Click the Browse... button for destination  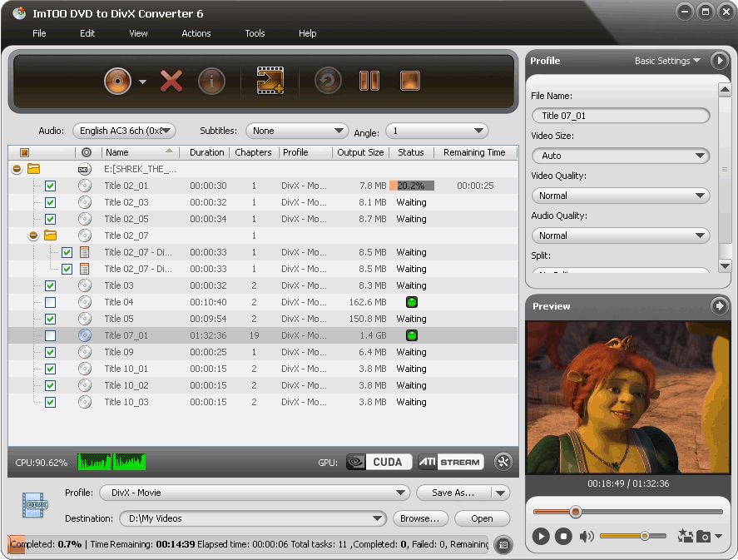tap(419, 518)
